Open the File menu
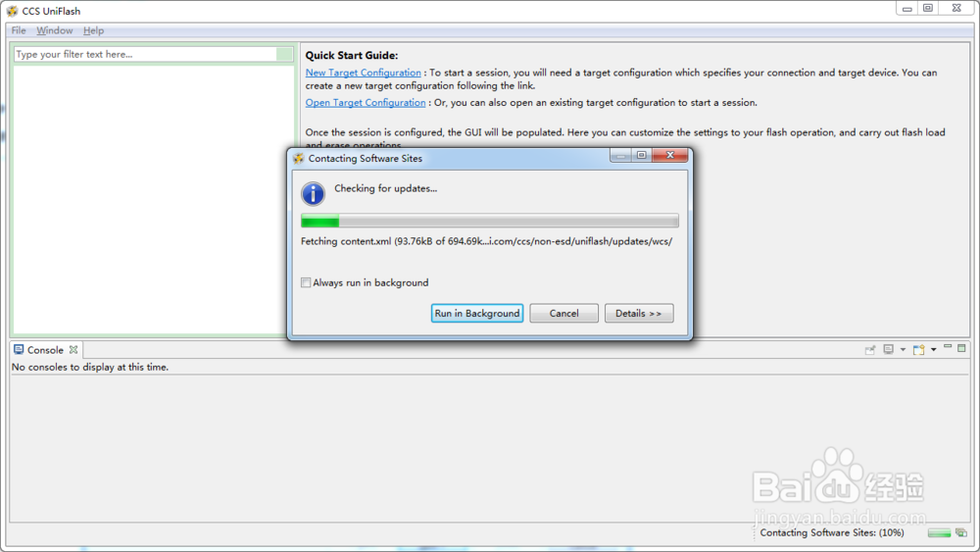Image resolution: width=980 pixels, height=552 pixels. 19,30
